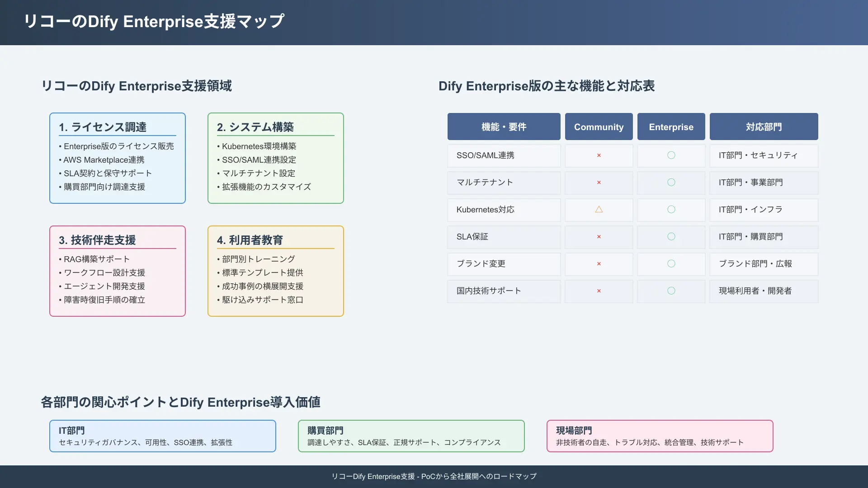
Task: Click the 拡張機能のカスタマイズ bullet
Action: click(264, 187)
